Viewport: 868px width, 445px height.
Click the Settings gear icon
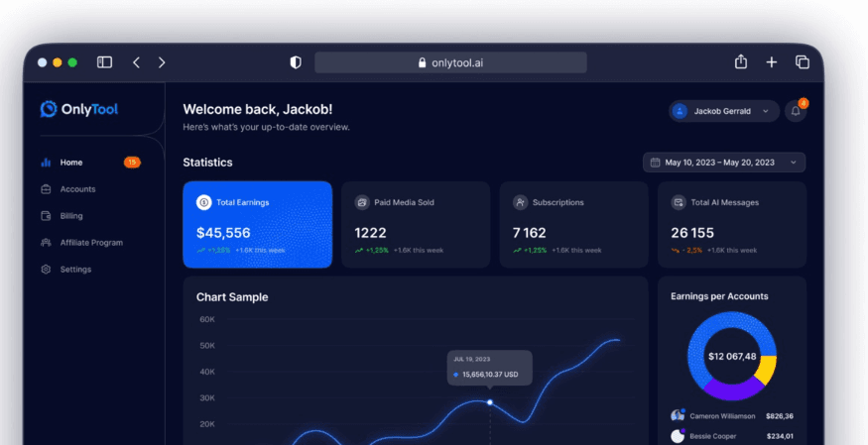pyautogui.click(x=46, y=270)
